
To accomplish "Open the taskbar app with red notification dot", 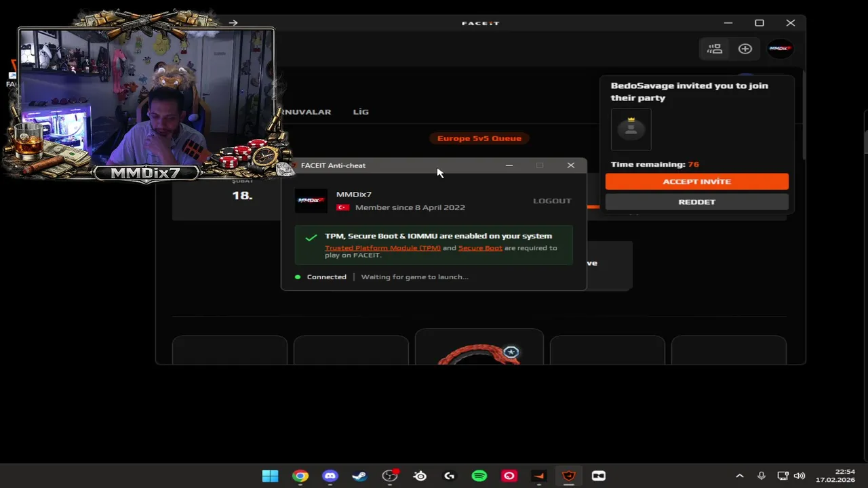I will pyautogui.click(x=390, y=476).
